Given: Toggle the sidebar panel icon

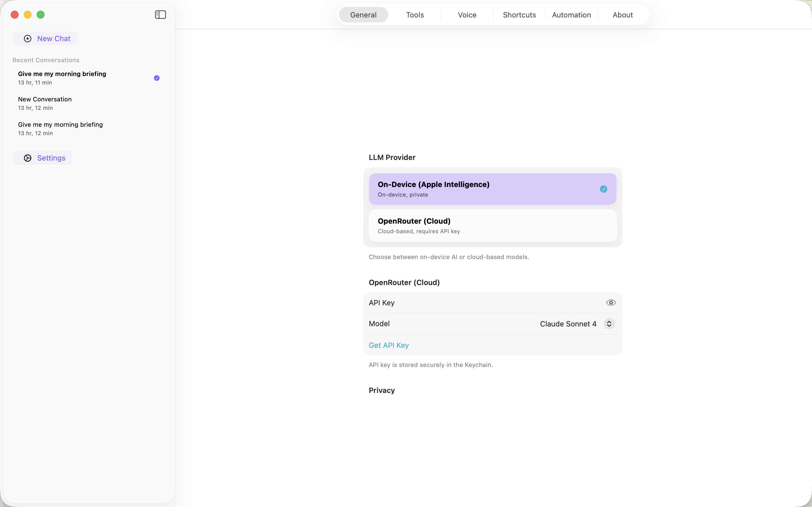Looking at the screenshot, I should click(160, 15).
